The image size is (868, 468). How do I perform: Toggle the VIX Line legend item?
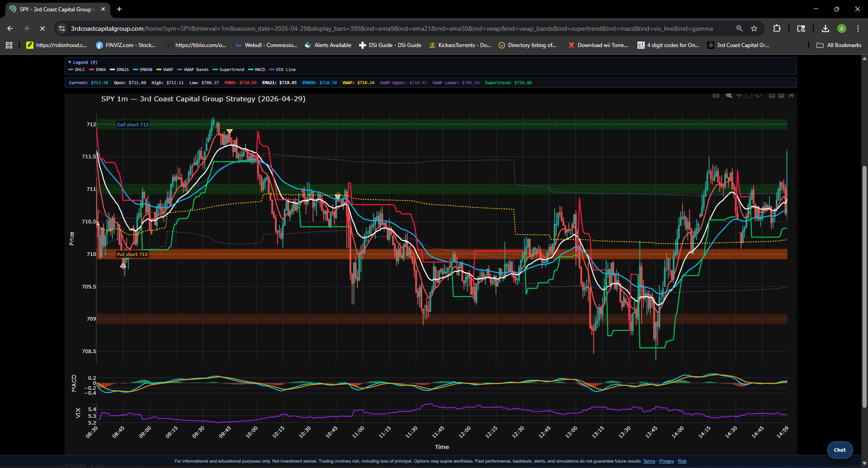(x=283, y=70)
